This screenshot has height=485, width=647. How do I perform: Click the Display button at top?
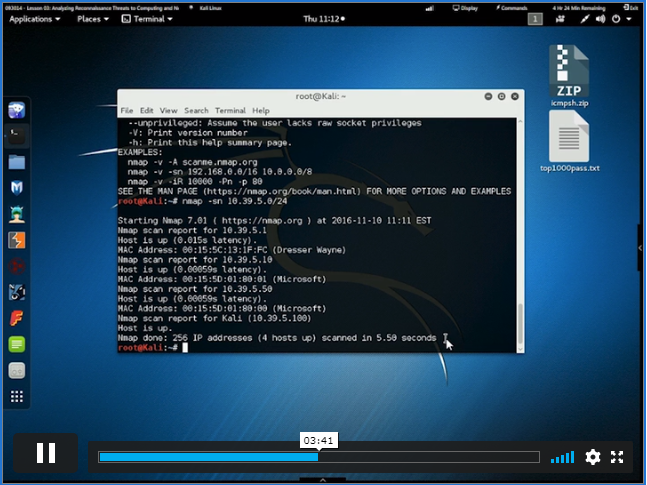point(465,8)
